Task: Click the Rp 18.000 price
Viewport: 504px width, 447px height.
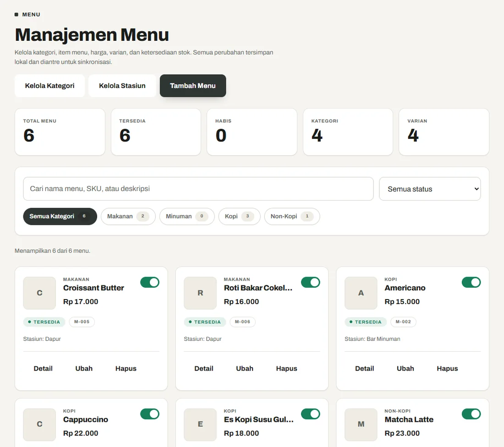Action: (241, 433)
